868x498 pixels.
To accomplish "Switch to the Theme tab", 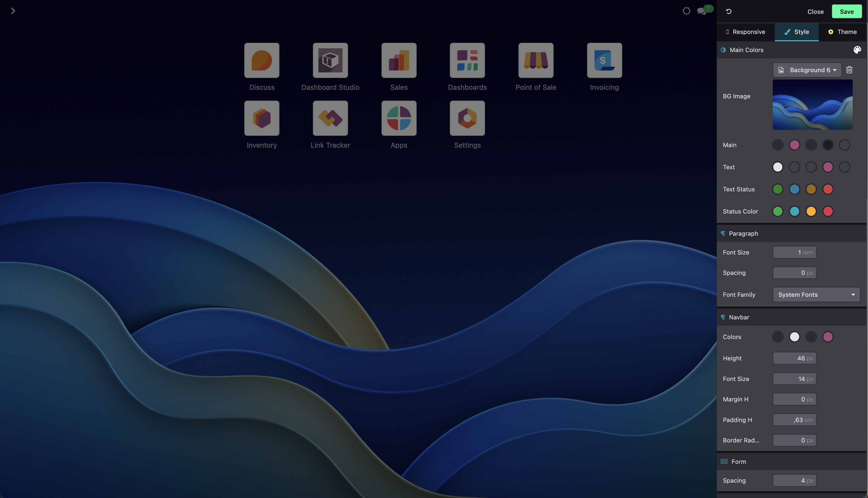I will pos(843,31).
